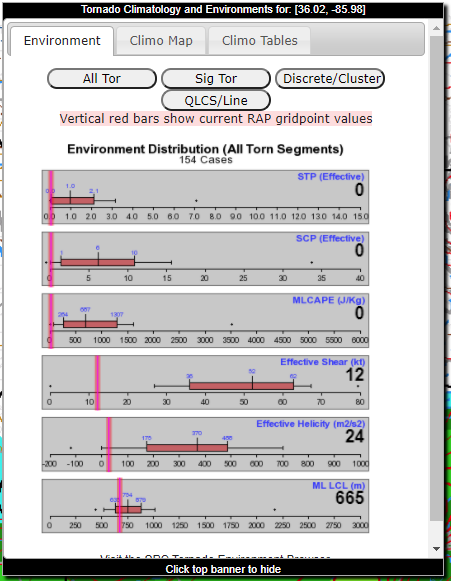Click the magenta marker in Effective Helicity chart
This screenshot has height=581, width=451.
[x=109, y=445]
